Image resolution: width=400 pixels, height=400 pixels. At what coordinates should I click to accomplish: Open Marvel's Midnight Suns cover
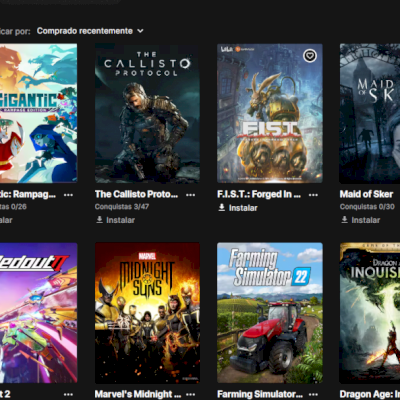click(x=147, y=313)
